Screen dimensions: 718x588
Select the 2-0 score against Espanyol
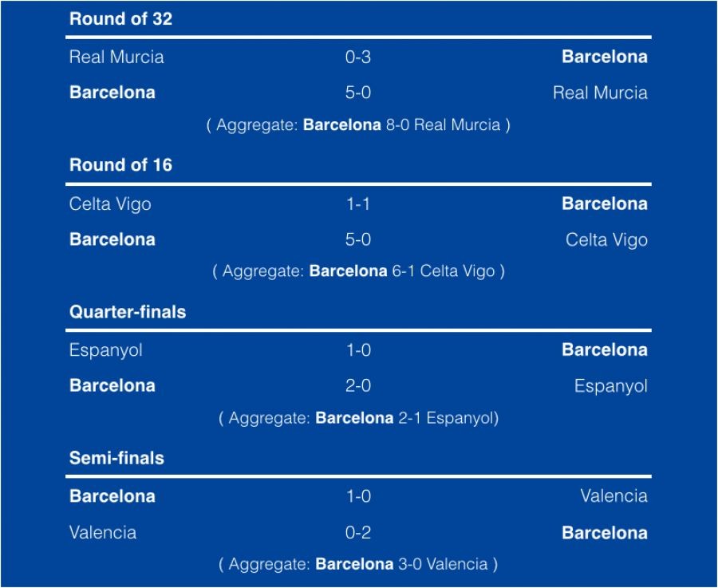pos(358,386)
